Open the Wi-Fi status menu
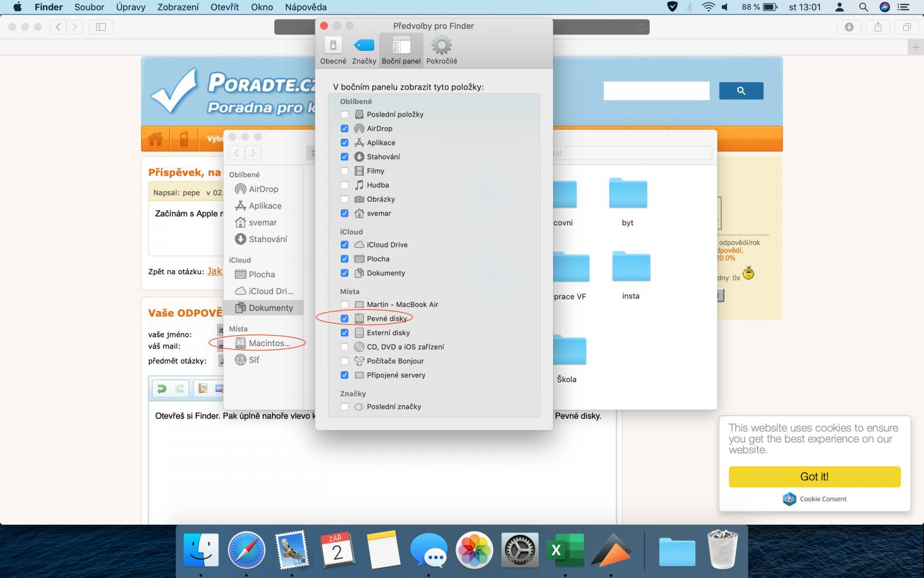This screenshot has height=578, width=924. 708,7
